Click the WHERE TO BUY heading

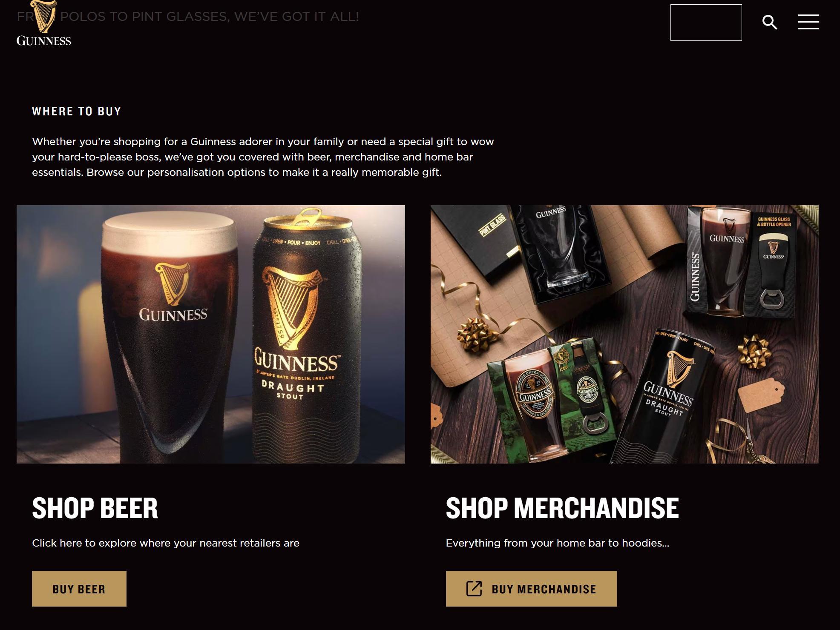77,112
